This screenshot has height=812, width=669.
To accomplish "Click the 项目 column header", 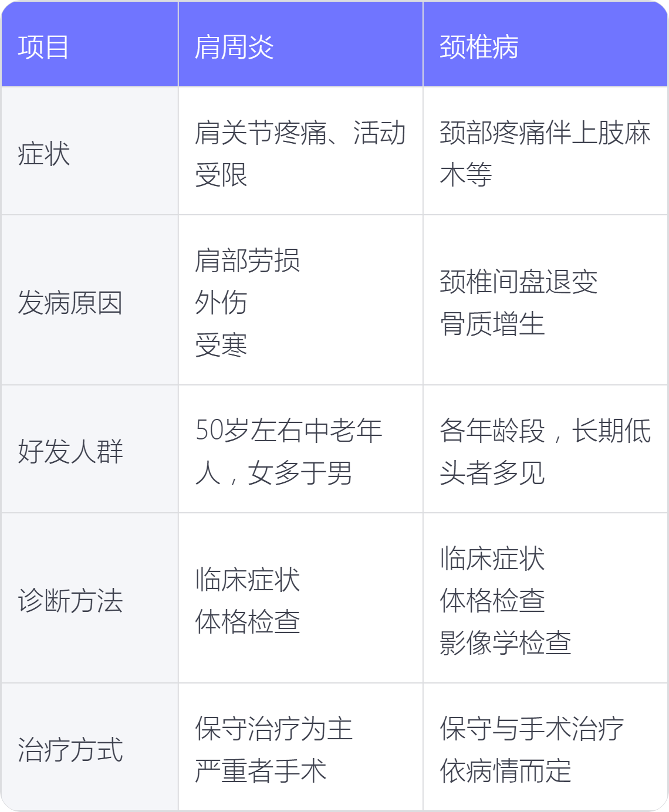I will pos(43,47).
